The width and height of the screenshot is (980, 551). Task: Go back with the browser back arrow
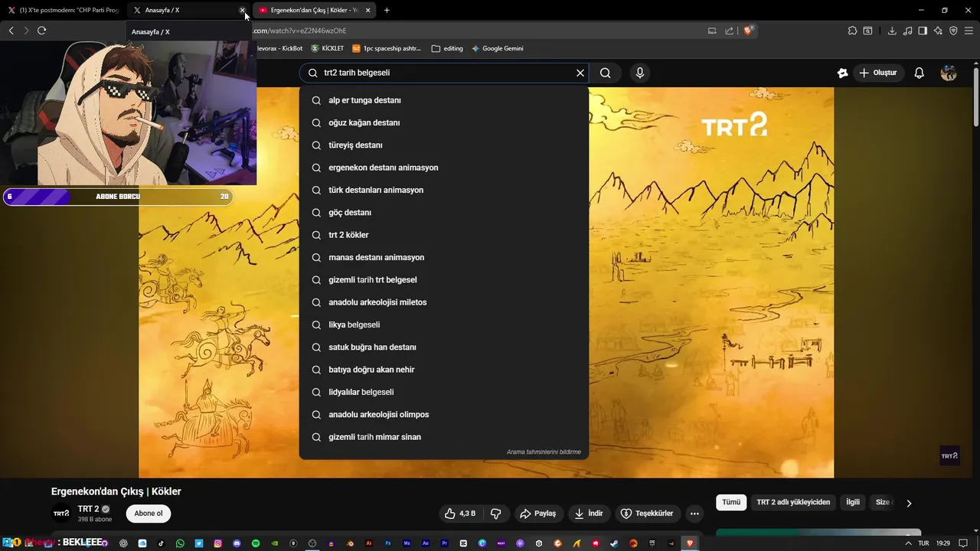pos(11,31)
